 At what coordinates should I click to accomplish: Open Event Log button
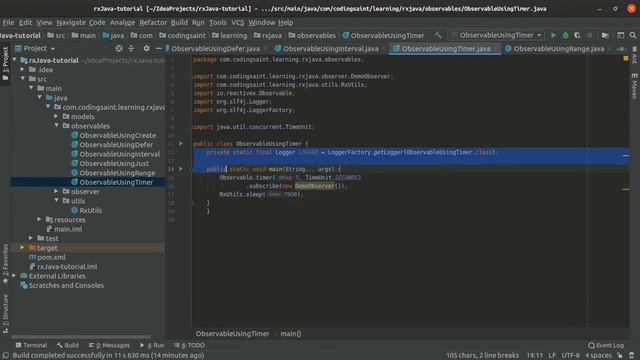tap(606, 345)
